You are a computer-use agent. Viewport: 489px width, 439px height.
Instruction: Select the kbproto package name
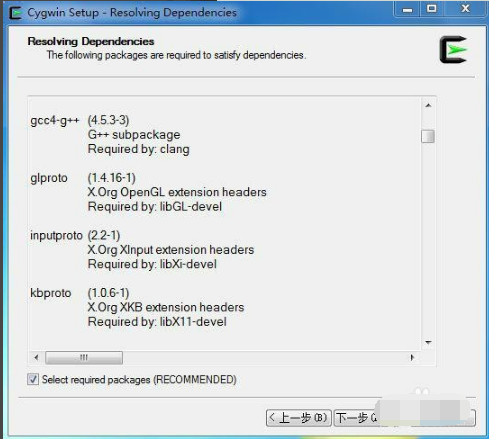[x=51, y=293]
